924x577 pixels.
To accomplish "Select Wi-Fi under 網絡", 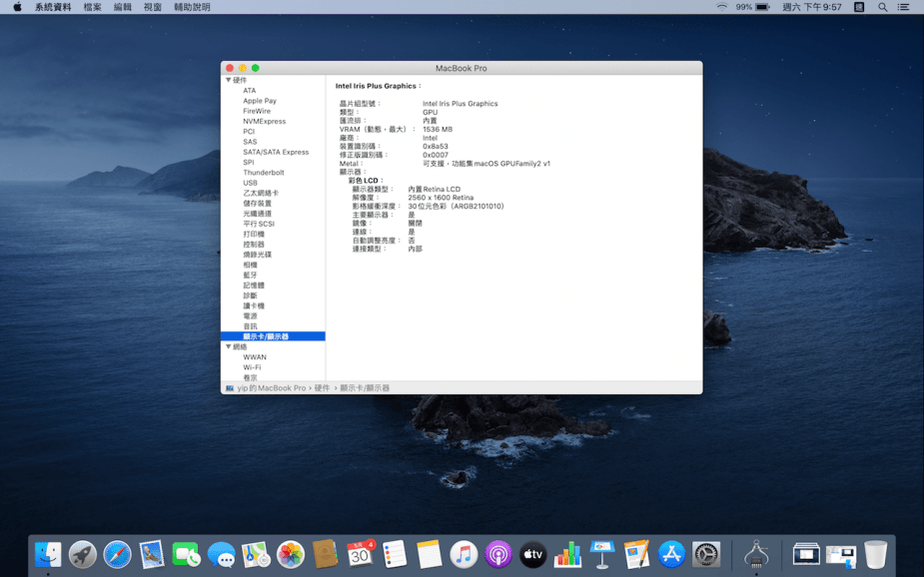I will point(252,367).
